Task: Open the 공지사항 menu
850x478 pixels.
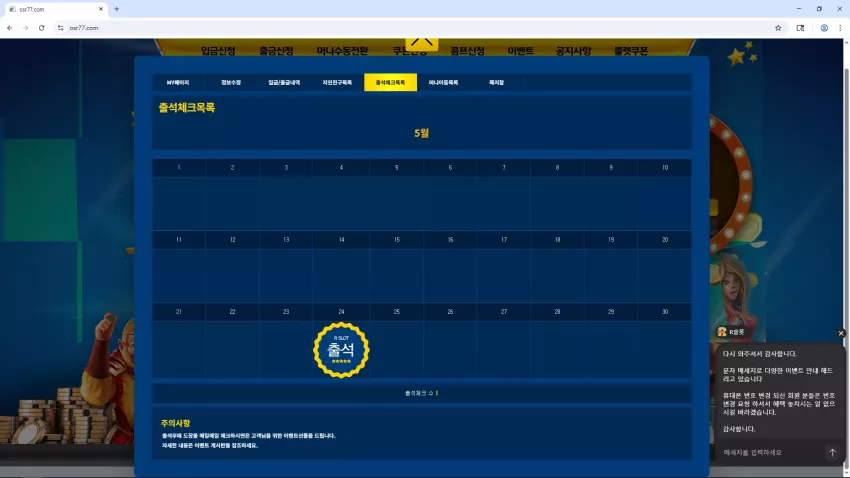Action: pos(573,50)
